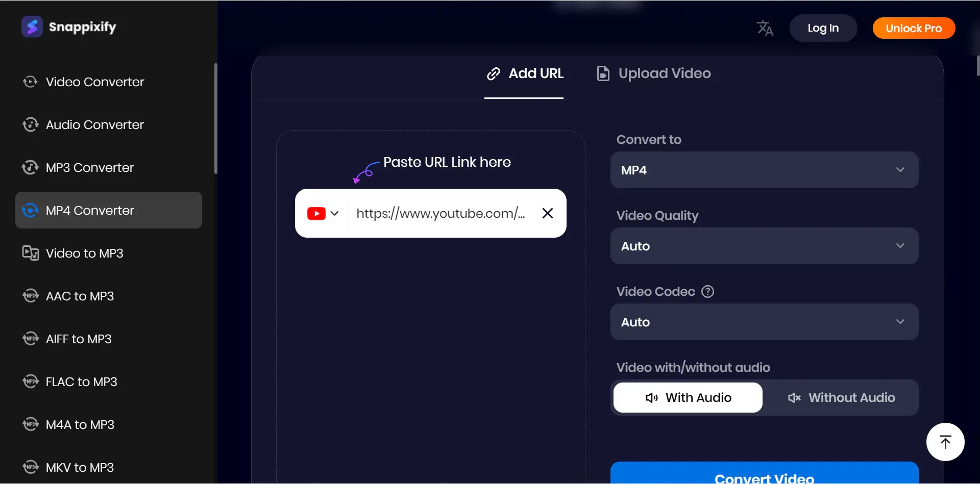The image size is (980, 484).
Task: Switch to Without Audio mode
Action: [x=842, y=397]
